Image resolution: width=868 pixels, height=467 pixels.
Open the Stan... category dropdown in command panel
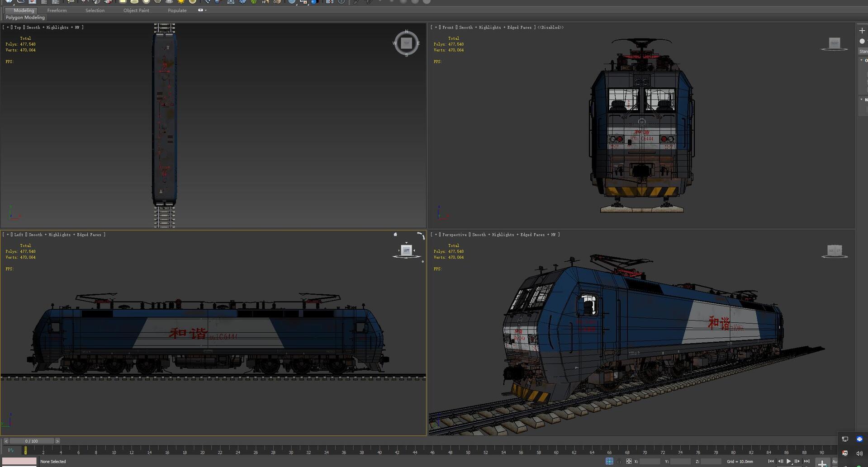[863, 51]
